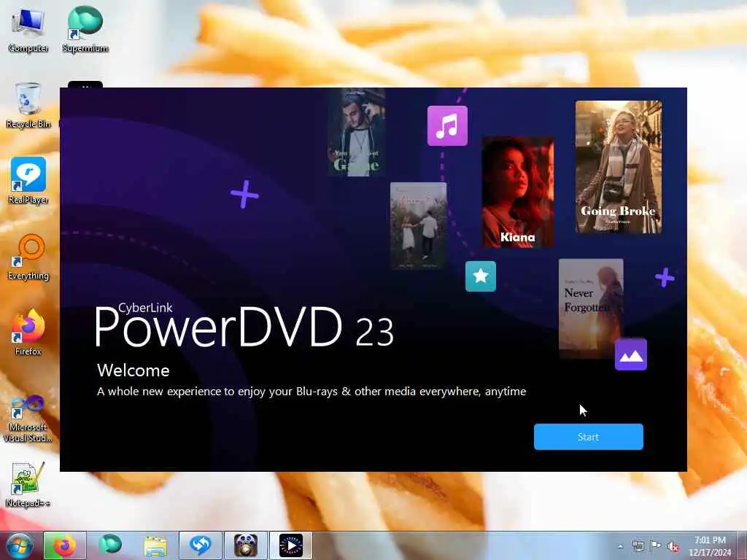Select the RealPlayer desktop shortcut
Screen dimensions: 747x560
pos(28,181)
